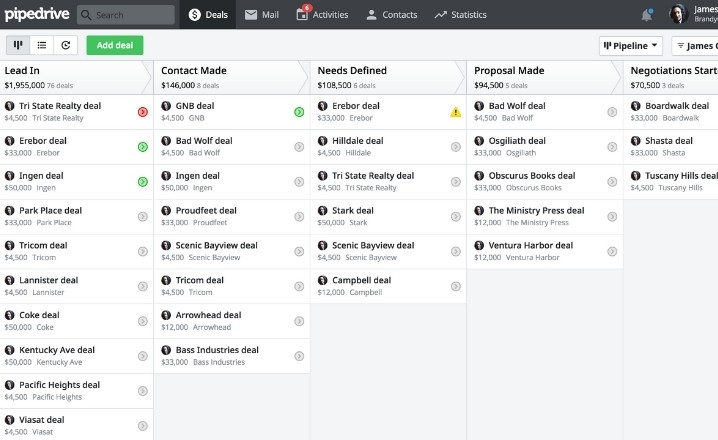Open the James filter dropdown
The height and width of the screenshot is (440, 718).
point(695,46)
